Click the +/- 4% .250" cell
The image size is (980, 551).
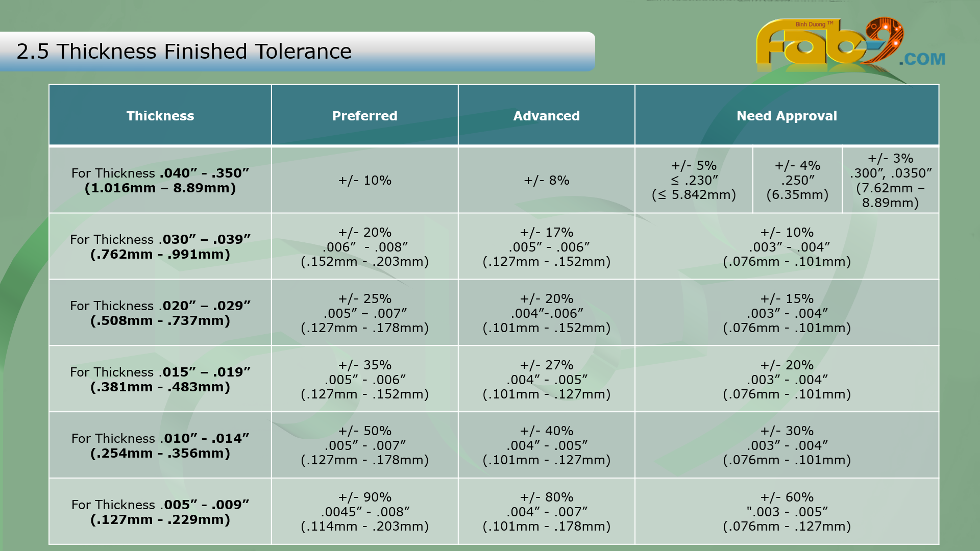(797, 180)
